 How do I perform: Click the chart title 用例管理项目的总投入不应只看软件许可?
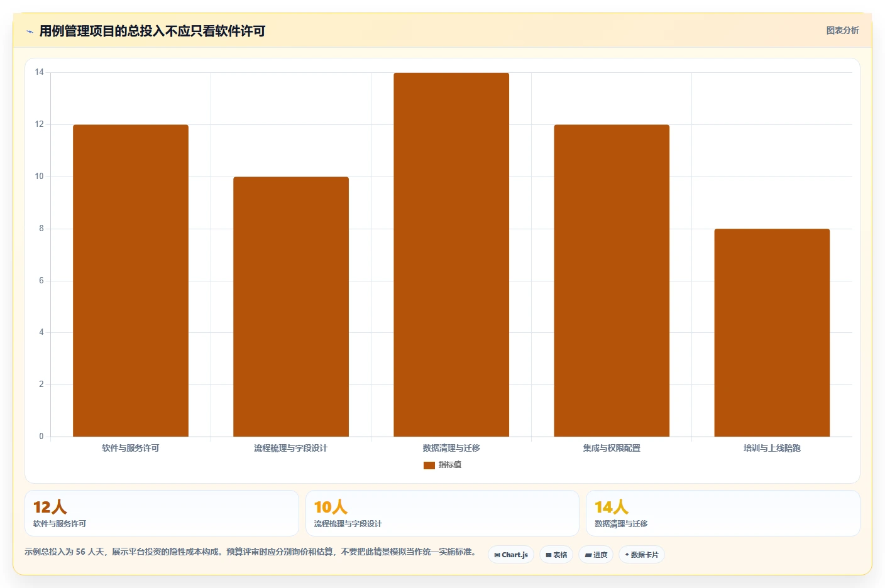click(152, 31)
